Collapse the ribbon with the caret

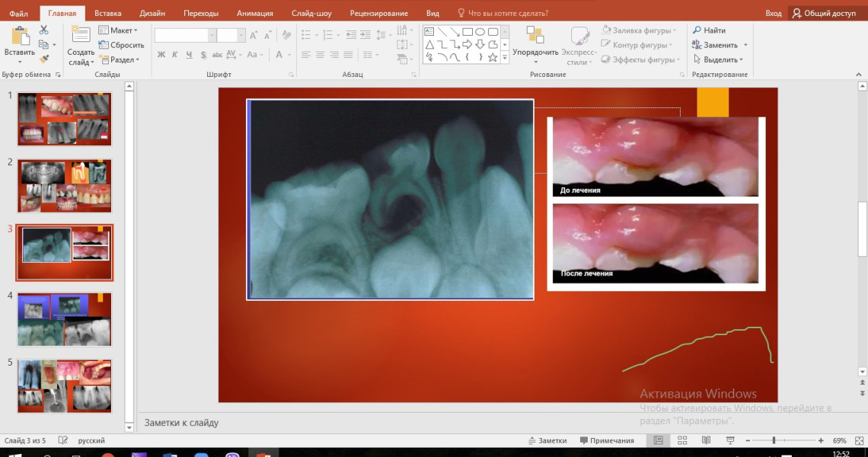[x=859, y=75]
